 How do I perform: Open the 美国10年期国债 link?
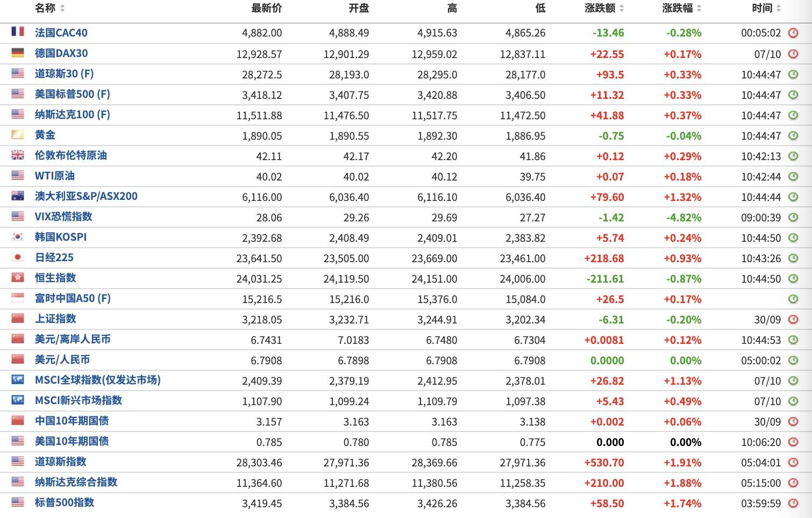tap(72, 441)
